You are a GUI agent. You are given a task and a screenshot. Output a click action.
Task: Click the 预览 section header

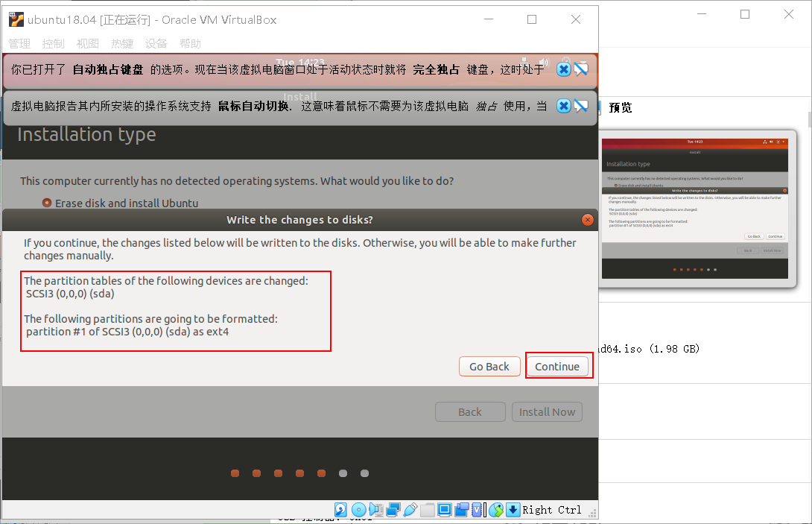pos(621,108)
